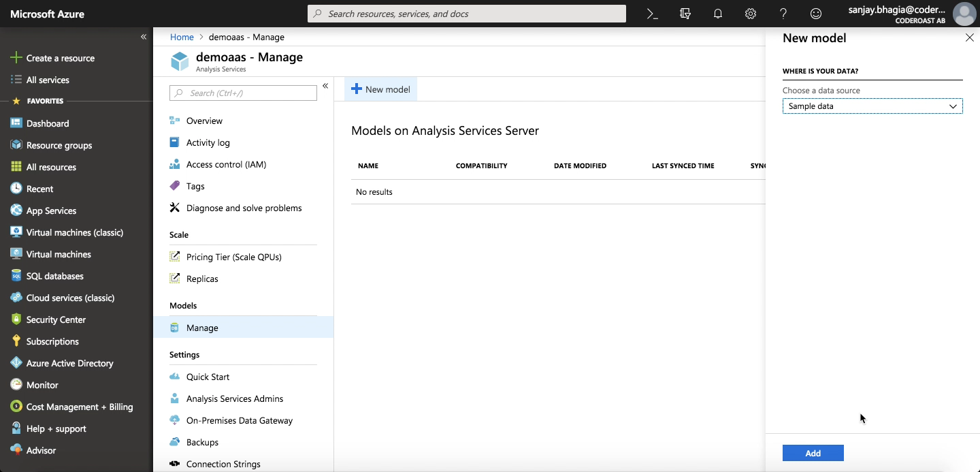Open the Replicas settings

(202, 279)
